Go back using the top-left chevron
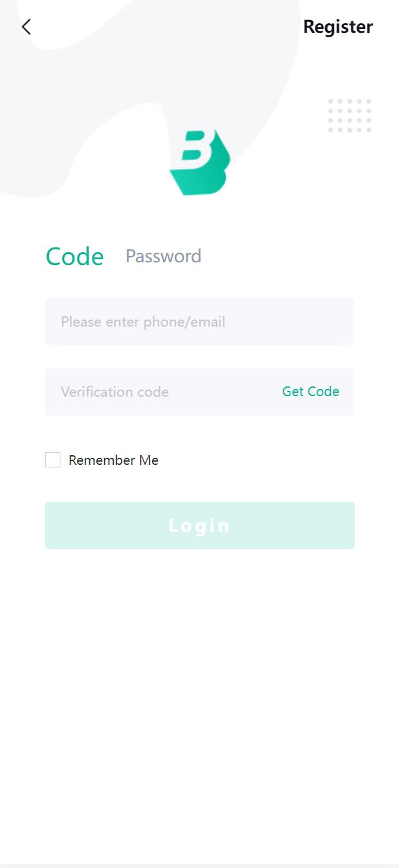This screenshot has width=399, height=868. (26, 27)
